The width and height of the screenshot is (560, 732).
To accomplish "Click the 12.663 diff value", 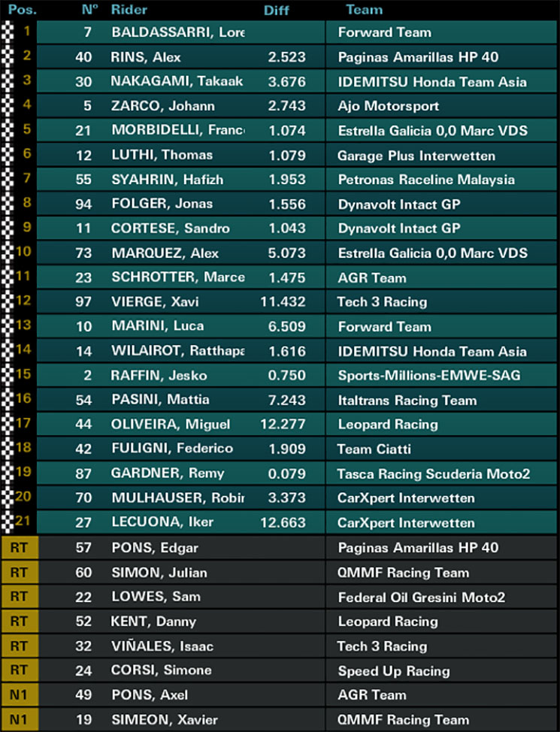I will pos(283,522).
